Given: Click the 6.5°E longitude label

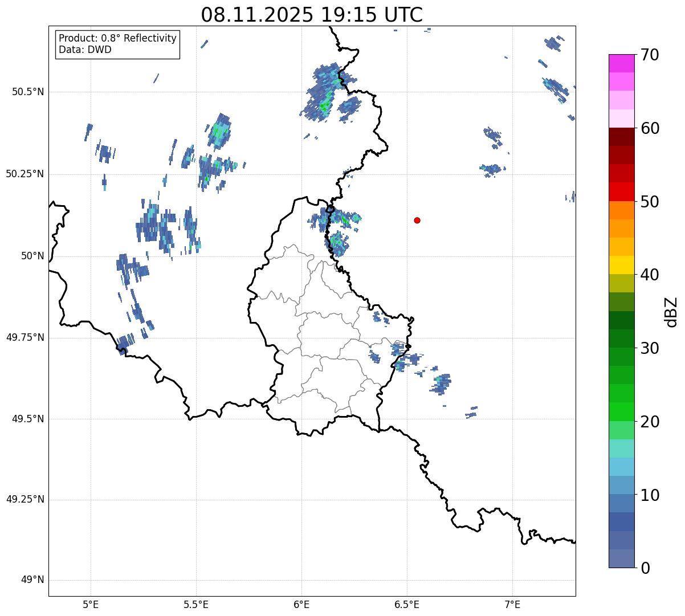Looking at the screenshot, I should 407,604.
